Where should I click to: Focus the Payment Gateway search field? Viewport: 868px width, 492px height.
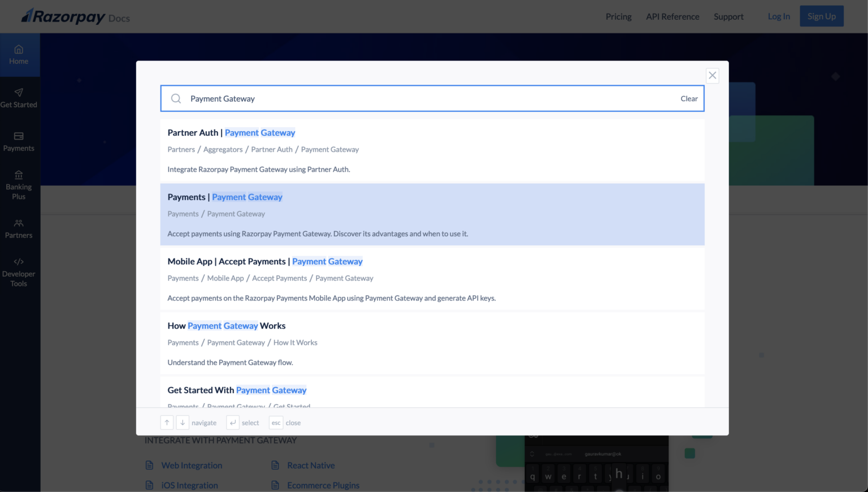click(x=432, y=98)
